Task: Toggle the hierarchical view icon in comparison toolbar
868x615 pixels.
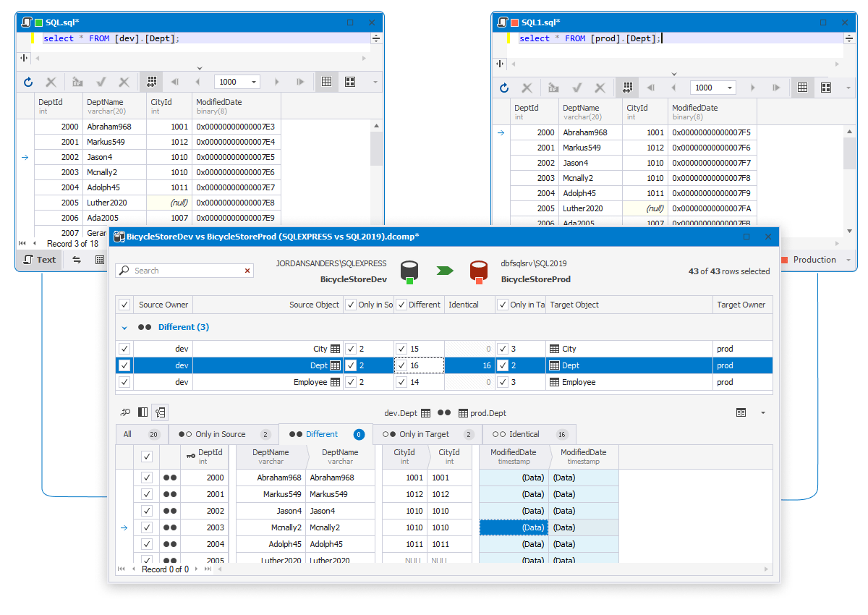Action: pos(160,412)
